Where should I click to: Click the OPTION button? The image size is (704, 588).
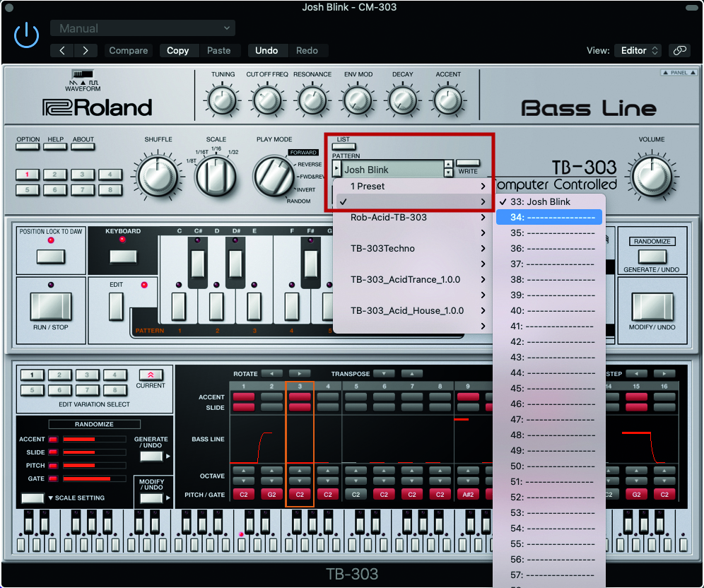28,146
